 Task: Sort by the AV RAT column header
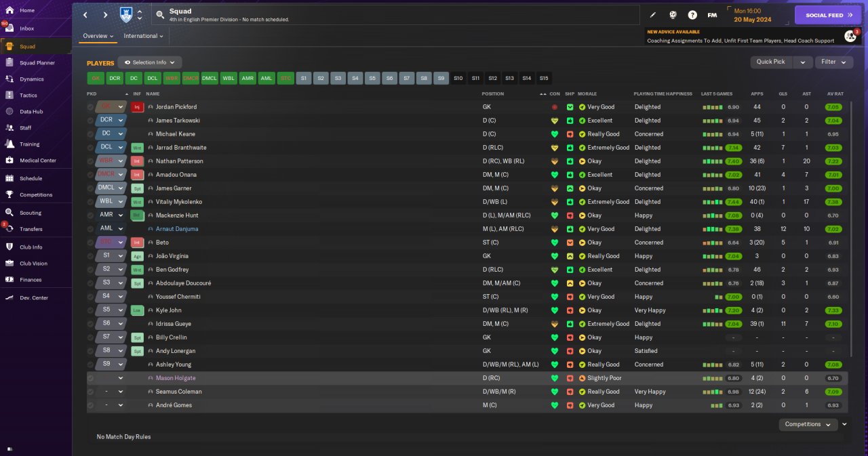click(x=835, y=94)
